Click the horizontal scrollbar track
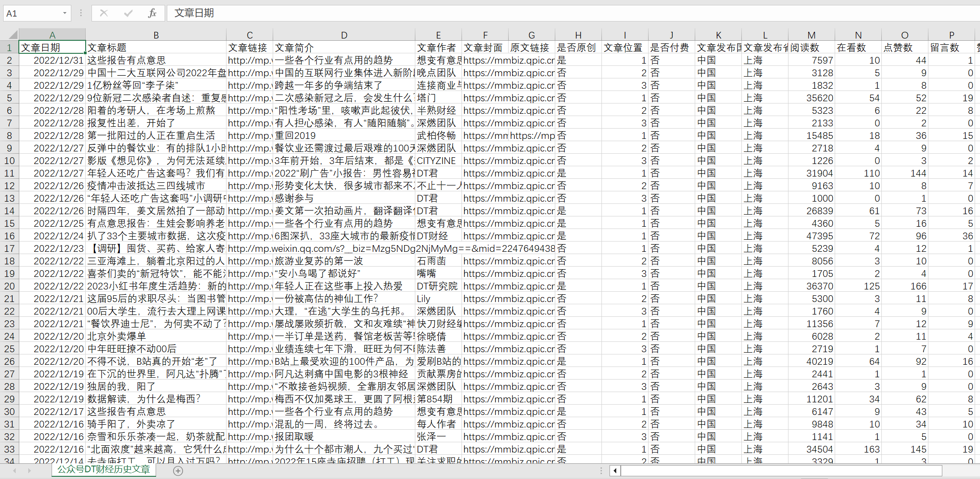The image size is (980, 479). (x=781, y=470)
